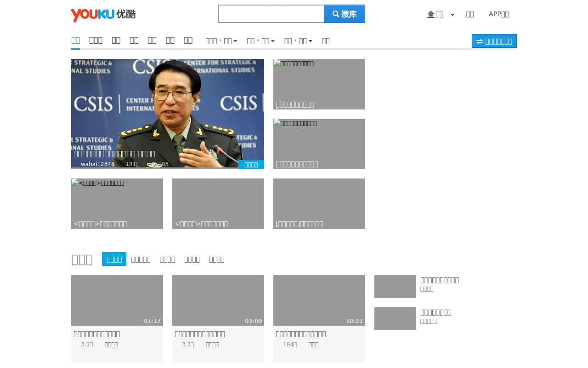
Task: Click the "184" view count text
Action: pyautogui.click(x=290, y=345)
